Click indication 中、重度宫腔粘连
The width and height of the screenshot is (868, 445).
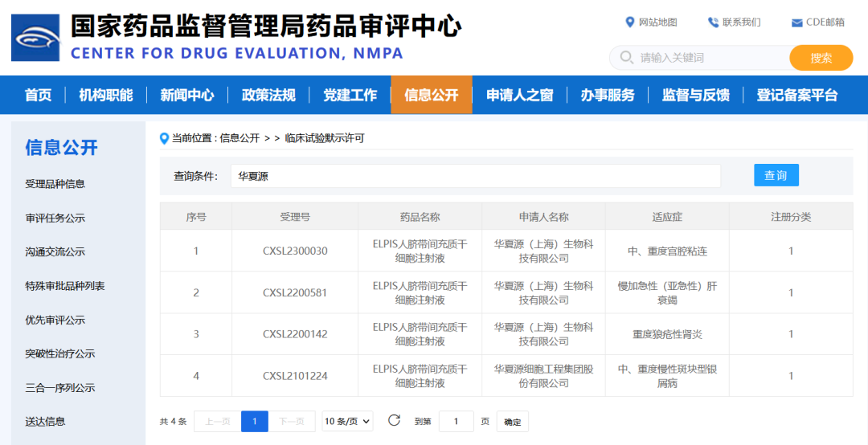point(667,251)
